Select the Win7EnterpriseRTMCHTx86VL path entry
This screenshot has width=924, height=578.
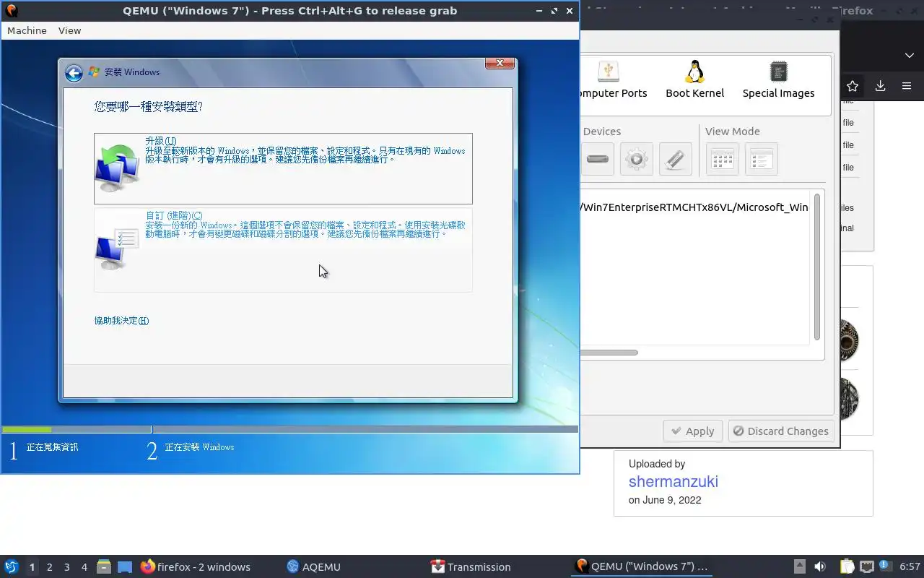[694, 207]
